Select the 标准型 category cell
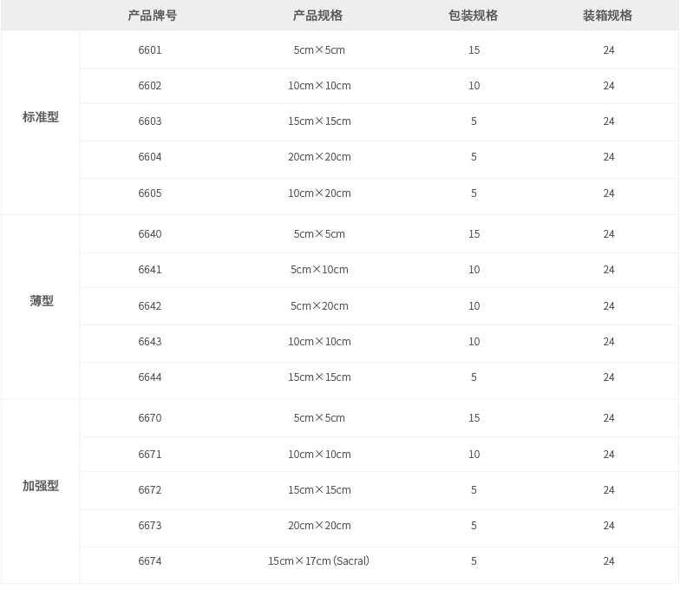The image size is (680, 616). coord(41,117)
